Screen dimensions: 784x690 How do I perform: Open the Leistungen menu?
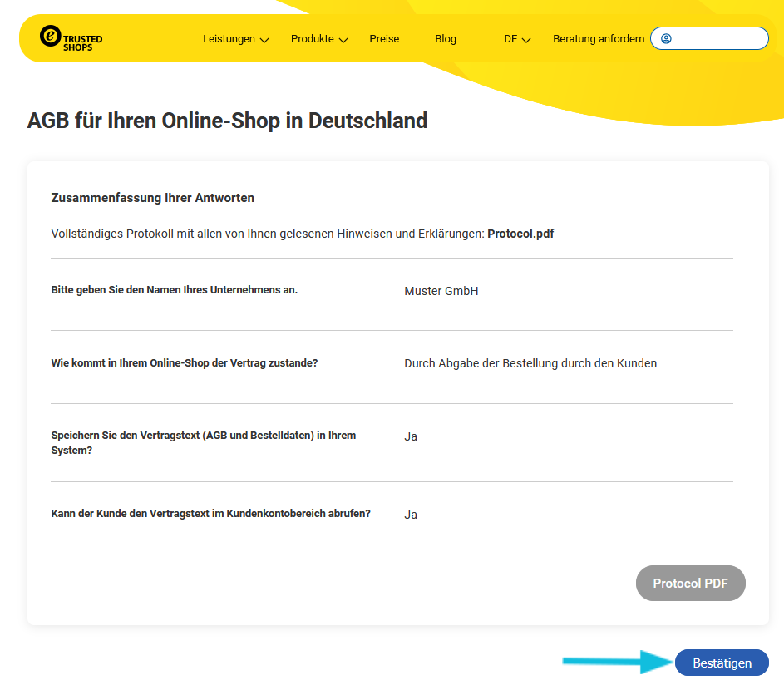(229, 39)
